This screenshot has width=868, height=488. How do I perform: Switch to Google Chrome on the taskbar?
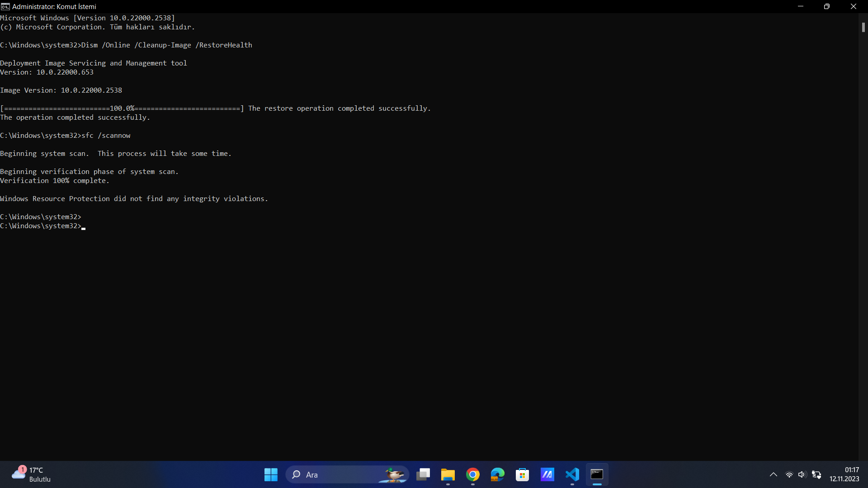[x=473, y=474]
